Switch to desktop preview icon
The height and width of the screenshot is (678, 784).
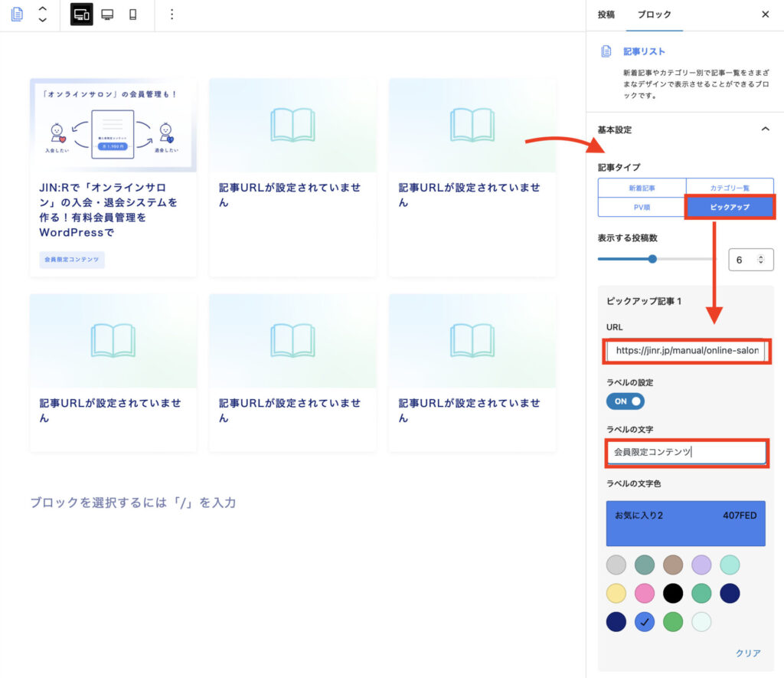pos(107,15)
